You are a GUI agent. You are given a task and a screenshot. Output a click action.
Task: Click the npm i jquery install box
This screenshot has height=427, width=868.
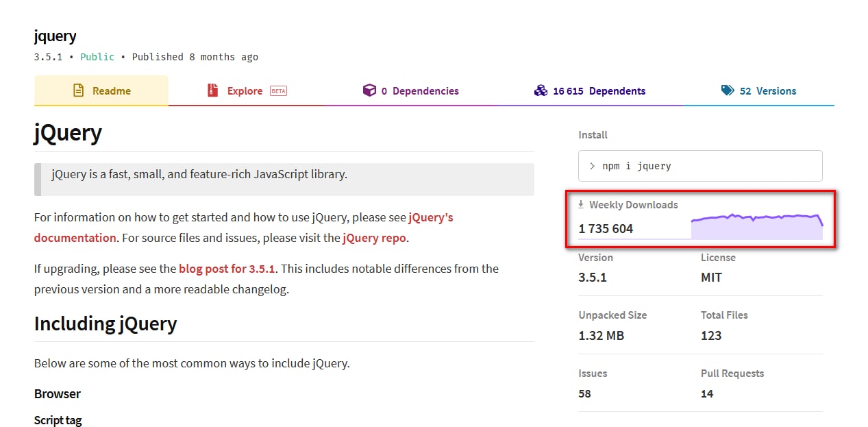click(x=700, y=166)
